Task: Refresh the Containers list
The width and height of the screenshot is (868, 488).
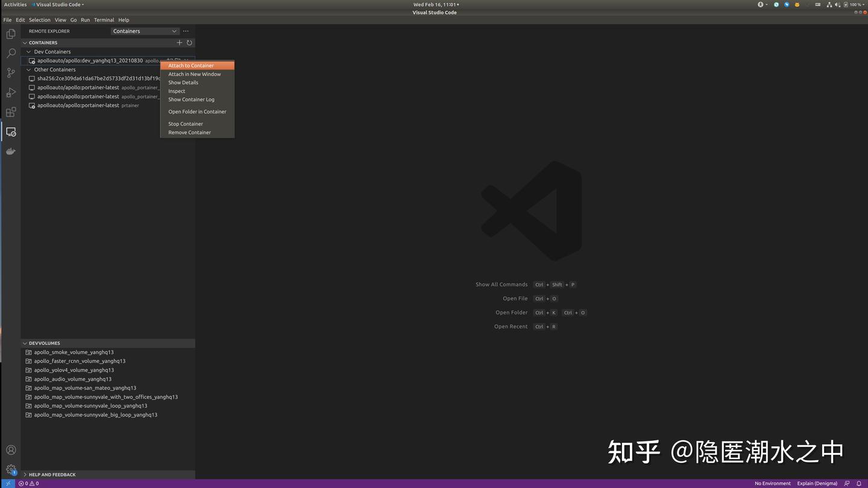Action: (x=189, y=42)
